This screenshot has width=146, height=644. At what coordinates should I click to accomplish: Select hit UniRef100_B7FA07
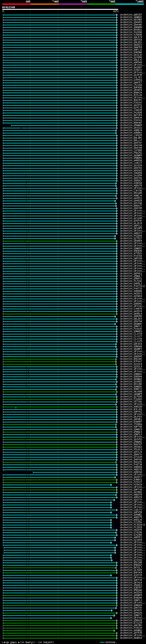pos(131,361)
